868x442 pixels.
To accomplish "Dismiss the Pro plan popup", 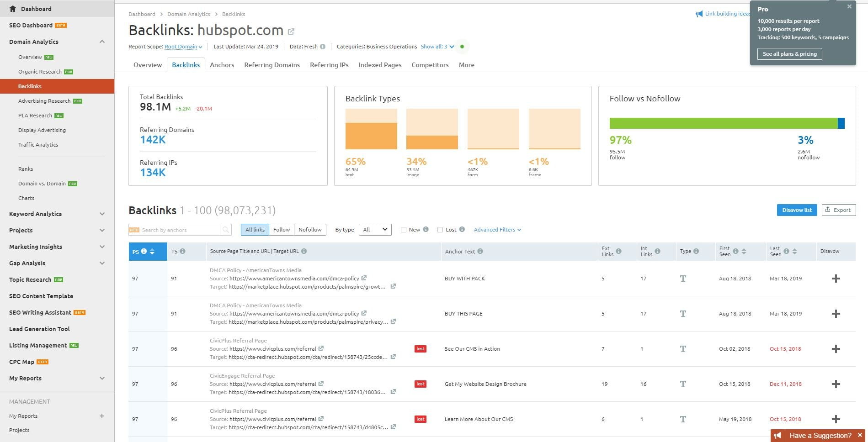I will [x=849, y=6].
